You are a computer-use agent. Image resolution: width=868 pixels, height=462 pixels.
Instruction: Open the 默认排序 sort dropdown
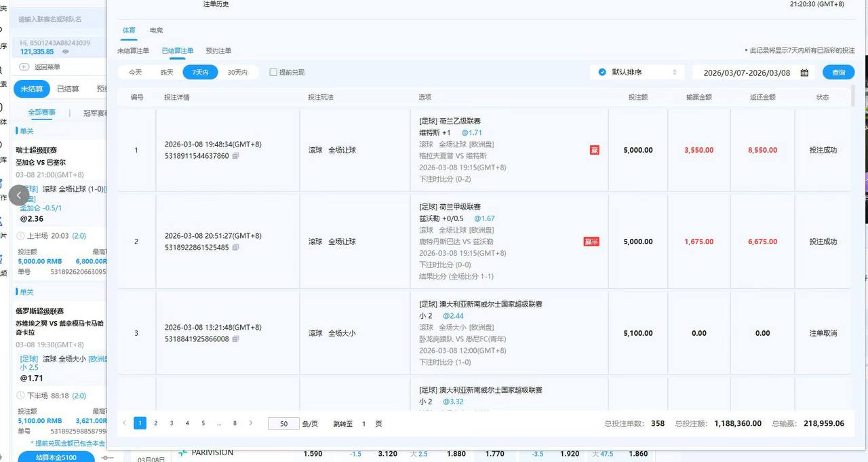(637, 73)
